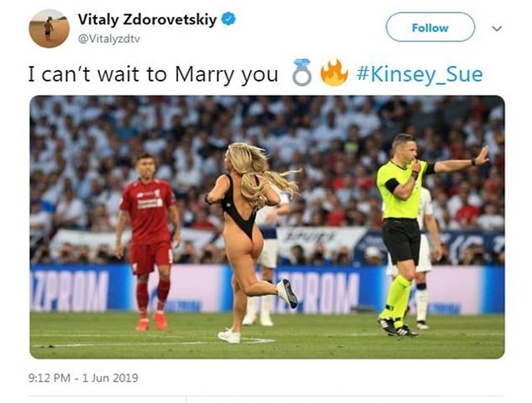The image size is (532, 403).
Task: Open the Vitaly Zdorovetskiy display name
Action: 147,19
